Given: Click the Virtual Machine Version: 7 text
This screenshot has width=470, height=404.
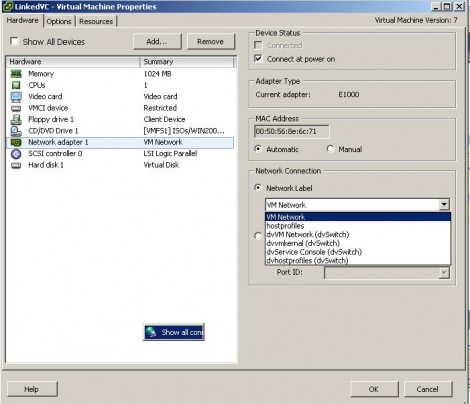Looking at the screenshot, I should pyautogui.click(x=416, y=20).
